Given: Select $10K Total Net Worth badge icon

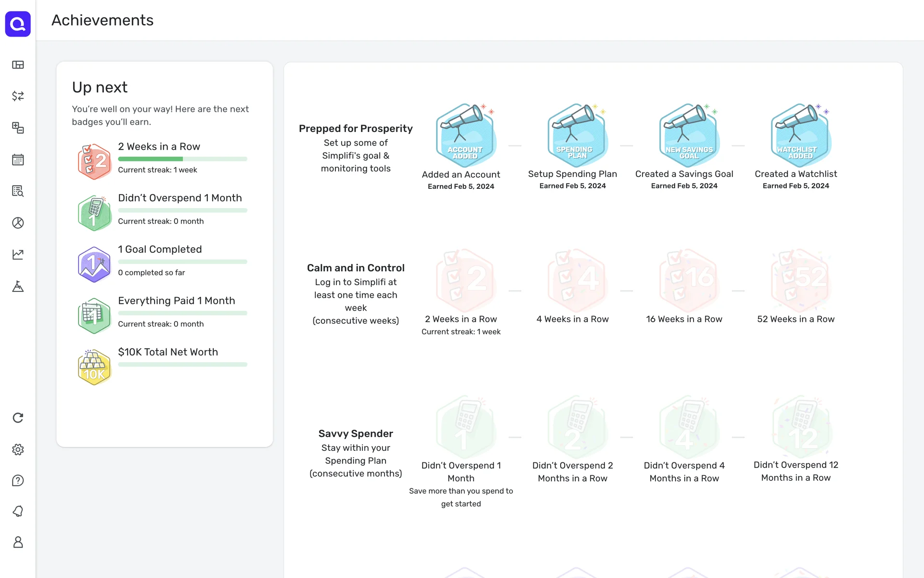Looking at the screenshot, I should coord(94,367).
